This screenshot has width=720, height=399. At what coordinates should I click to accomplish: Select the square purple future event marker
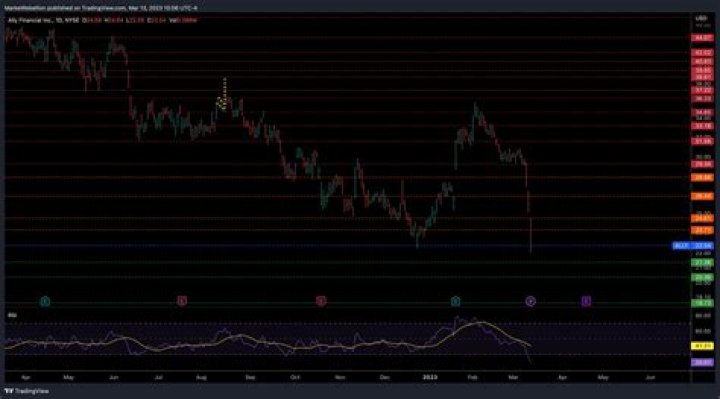click(x=586, y=301)
